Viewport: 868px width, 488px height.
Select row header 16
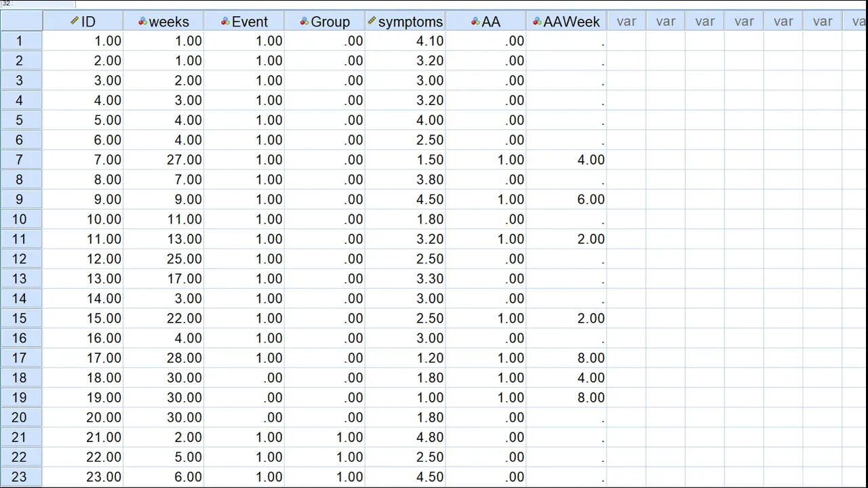21,338
